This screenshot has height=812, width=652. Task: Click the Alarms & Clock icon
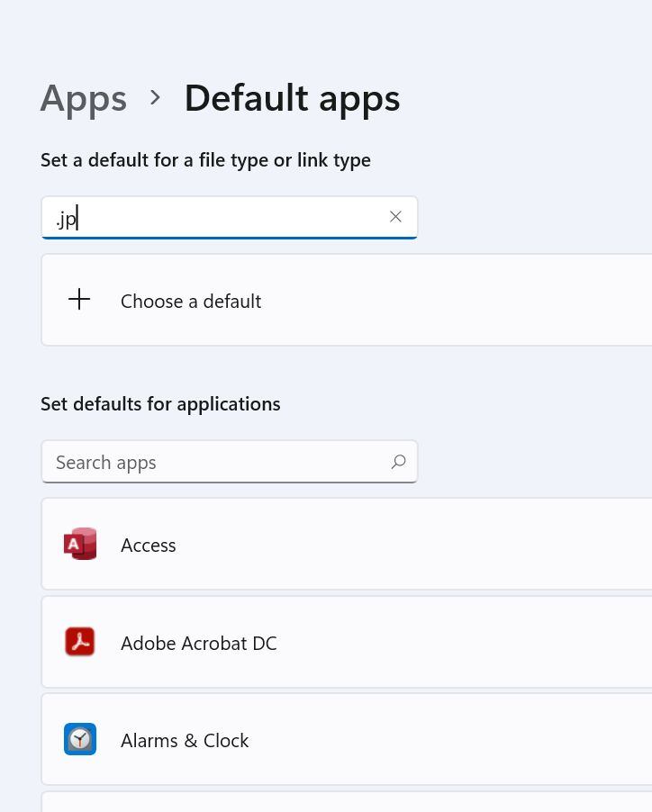pos(80,739)
